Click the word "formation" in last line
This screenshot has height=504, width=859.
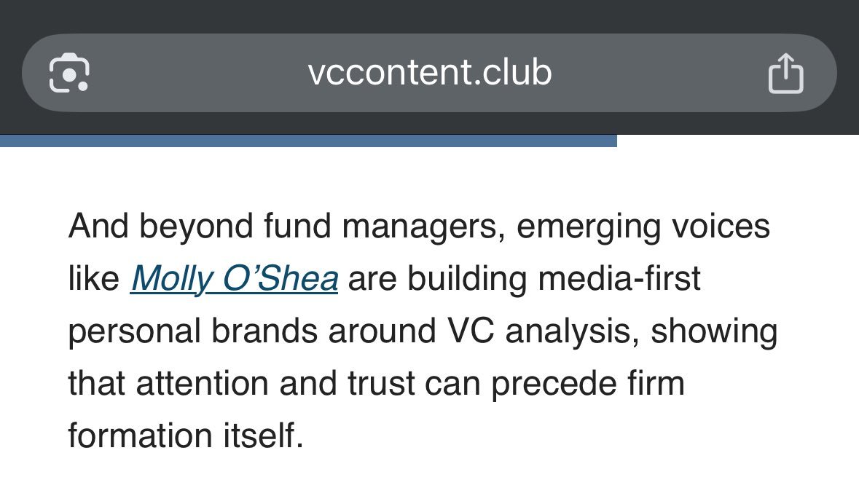(140, 436)
